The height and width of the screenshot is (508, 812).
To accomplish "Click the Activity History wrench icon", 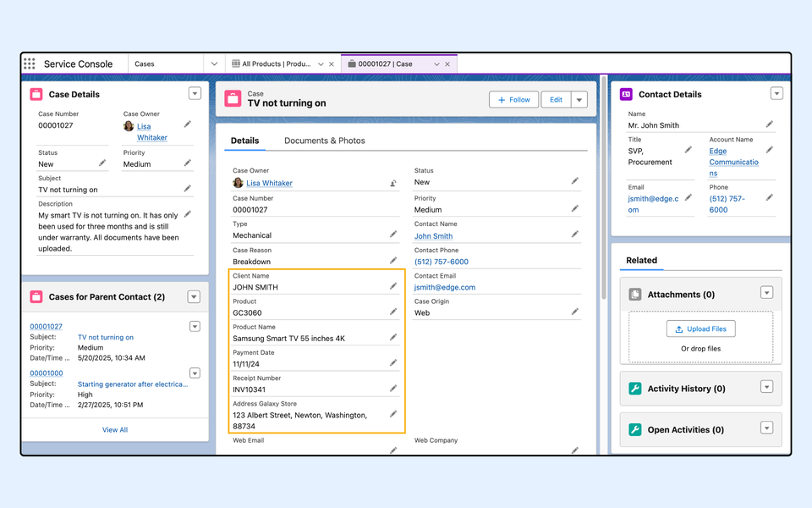I will click(635, 389).
